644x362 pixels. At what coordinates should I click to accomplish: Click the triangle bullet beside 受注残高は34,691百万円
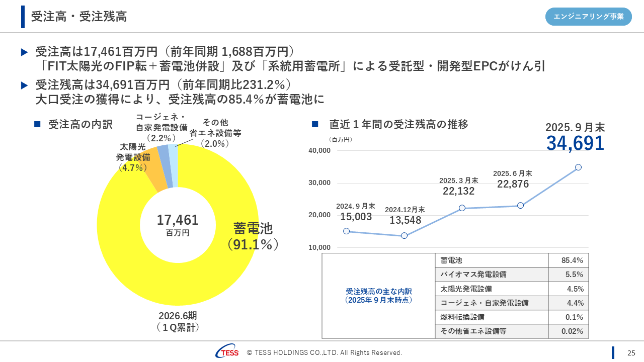pos(25,85)
